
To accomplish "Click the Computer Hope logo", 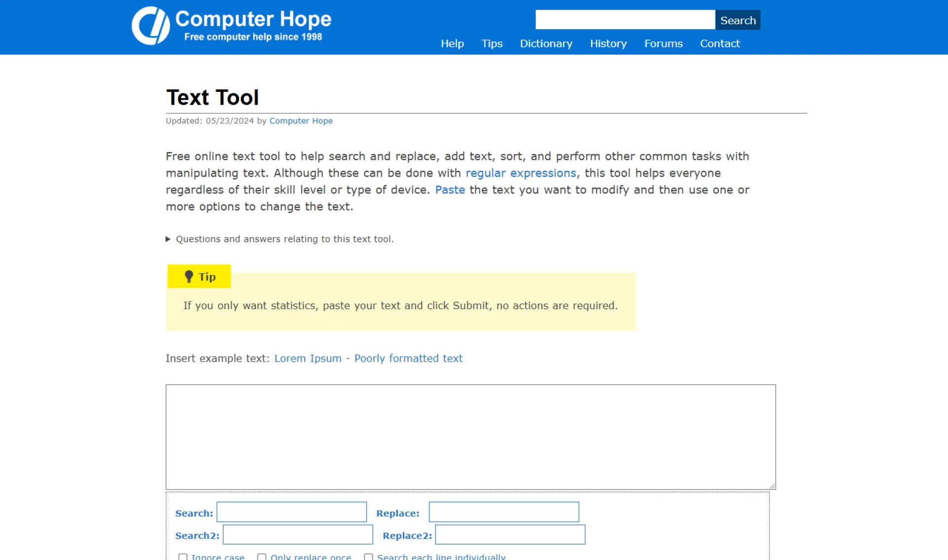I will 231,26.
